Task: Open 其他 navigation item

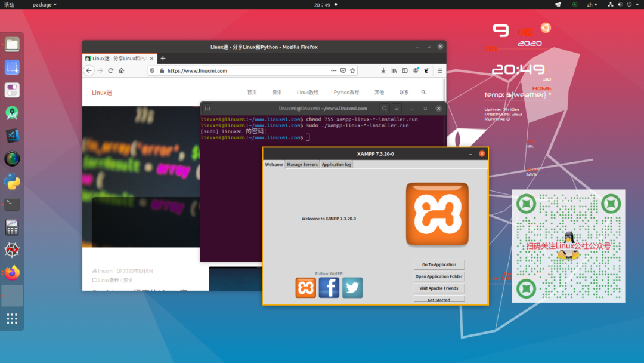Action: pyautogui.click(x=379, y=93)
